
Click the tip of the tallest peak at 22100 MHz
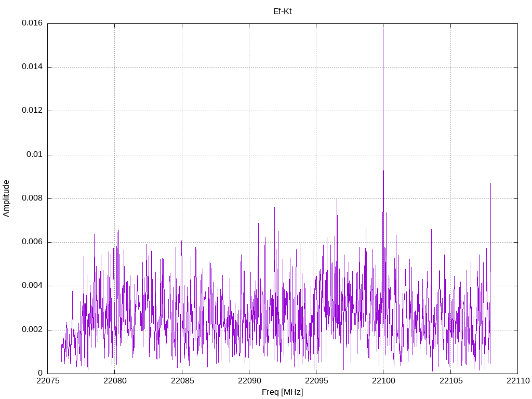383,28
